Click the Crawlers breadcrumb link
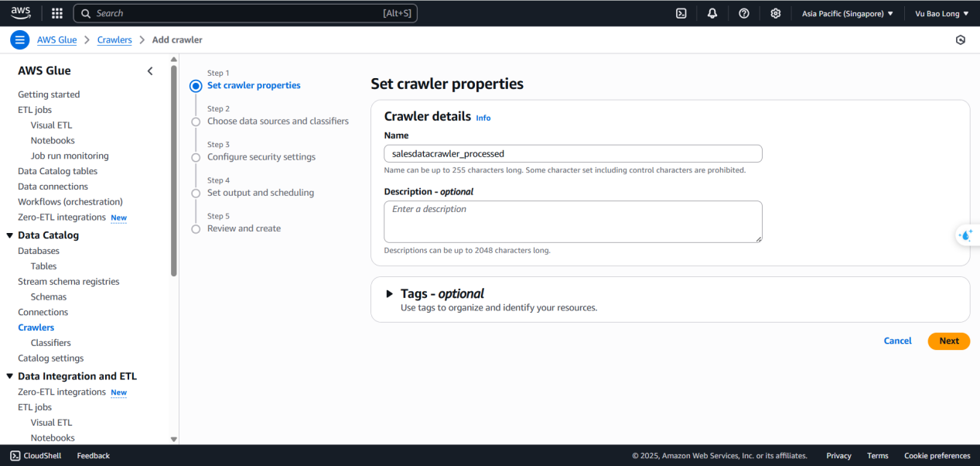Viewport: 980px width, 466px height. 114,39
